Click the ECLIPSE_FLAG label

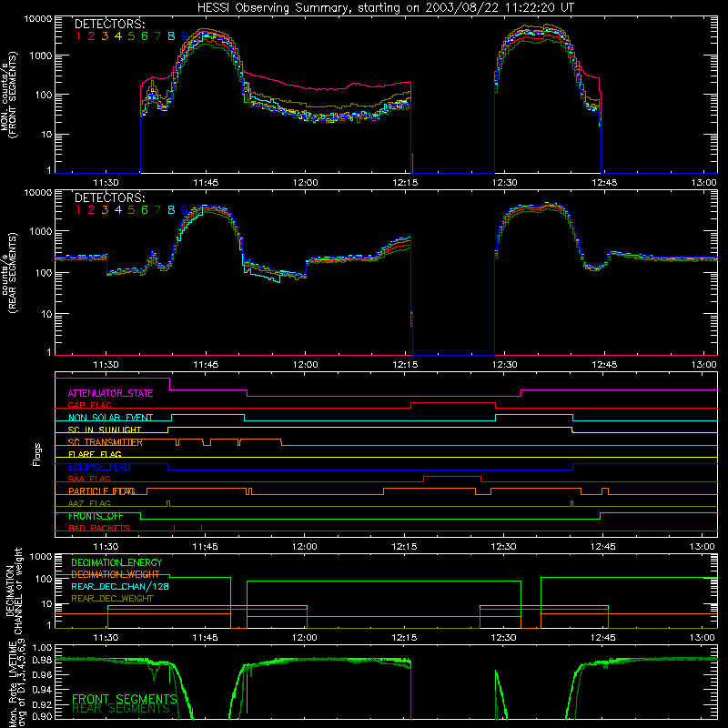99,467
